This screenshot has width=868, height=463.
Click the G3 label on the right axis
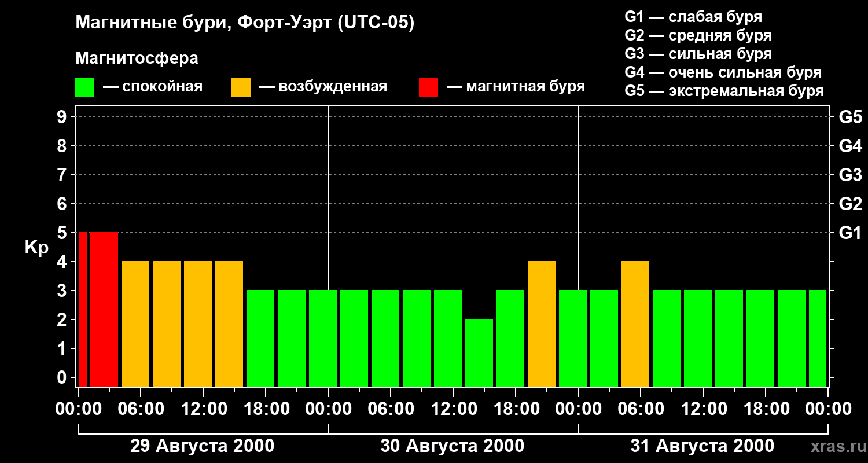850,175
